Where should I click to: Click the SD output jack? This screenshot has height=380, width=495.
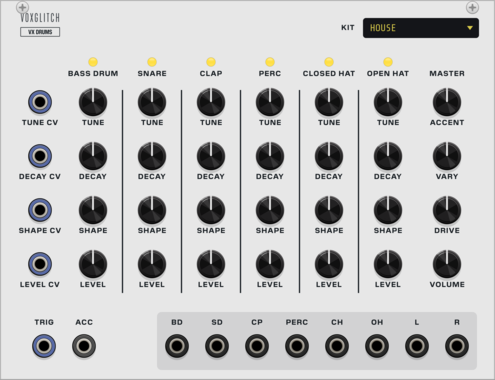[x=217, y=346]
